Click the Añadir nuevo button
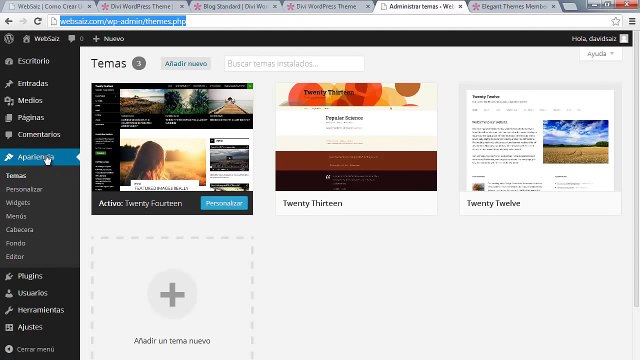 (186, 64)
